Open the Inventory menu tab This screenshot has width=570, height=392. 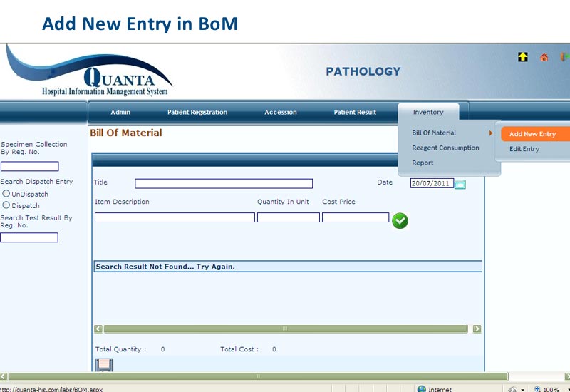tap(428, 113)
